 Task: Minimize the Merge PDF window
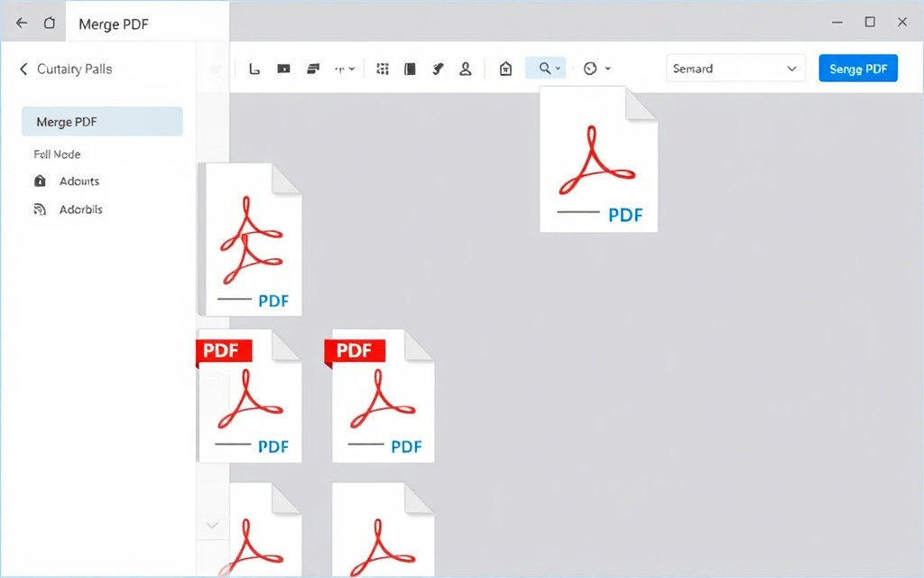click(x=836, y=23)
